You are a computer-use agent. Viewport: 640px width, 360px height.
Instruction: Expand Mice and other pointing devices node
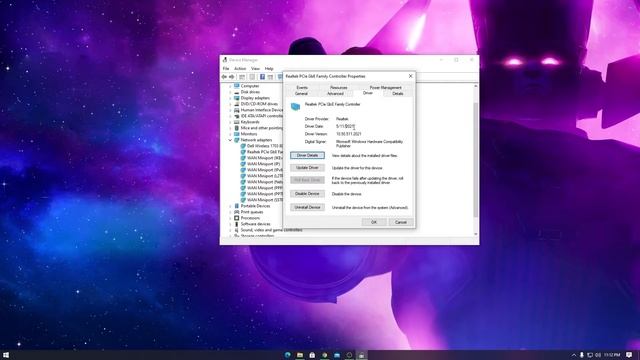pyautogui.click(x=230, y=128)
